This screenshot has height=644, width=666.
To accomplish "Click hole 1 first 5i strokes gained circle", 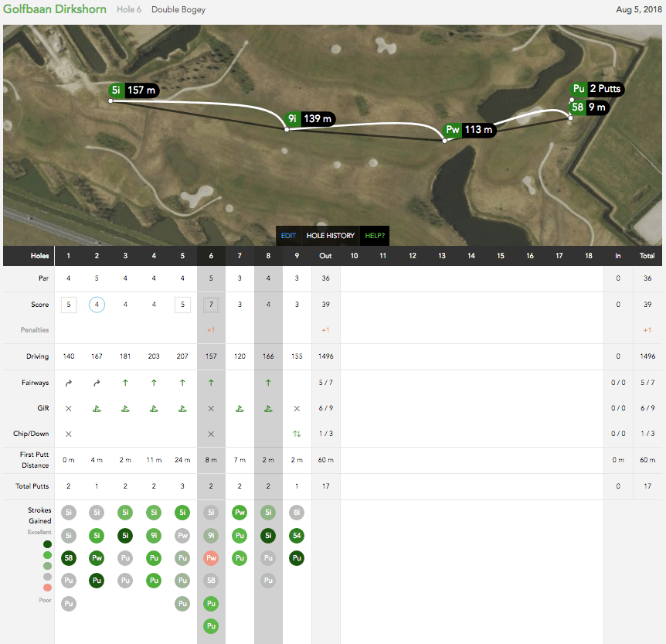I will (x=69, y=513).
